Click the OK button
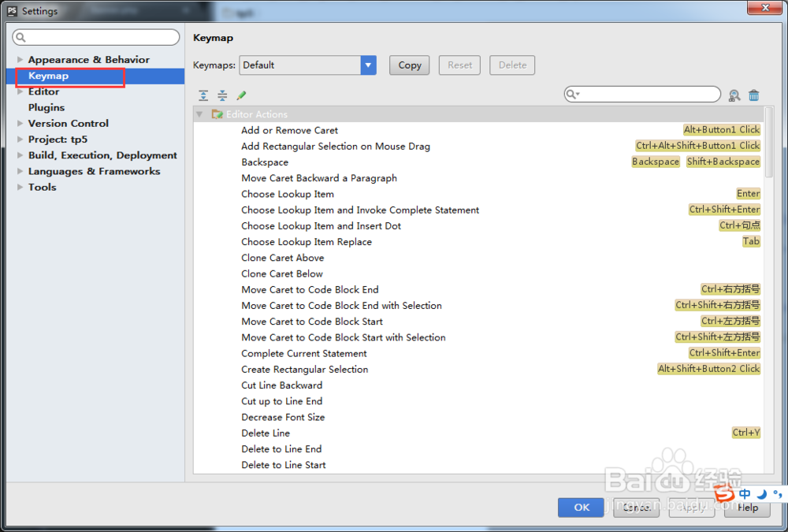The width and height of the screenshot is (788, 532). (582, 507)
